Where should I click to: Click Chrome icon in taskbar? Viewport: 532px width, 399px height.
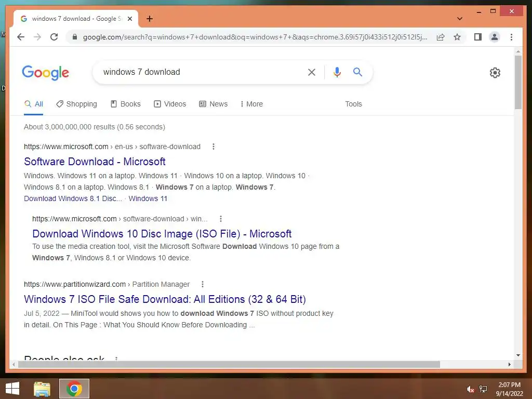74,389
